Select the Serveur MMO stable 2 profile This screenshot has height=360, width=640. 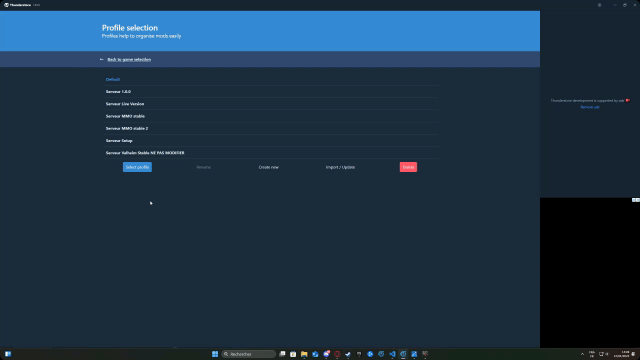[x=270, y=129]
